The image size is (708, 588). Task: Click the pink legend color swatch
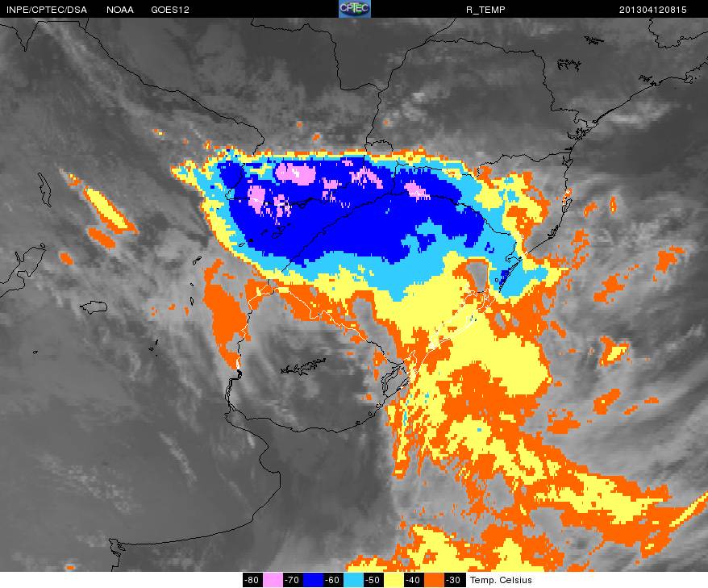(273, 580)
